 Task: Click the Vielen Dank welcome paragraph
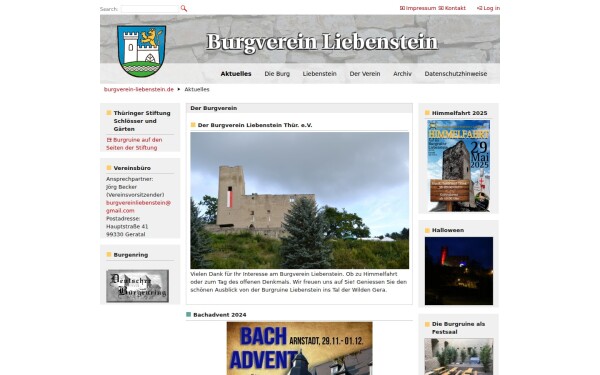tap(298, 282)
